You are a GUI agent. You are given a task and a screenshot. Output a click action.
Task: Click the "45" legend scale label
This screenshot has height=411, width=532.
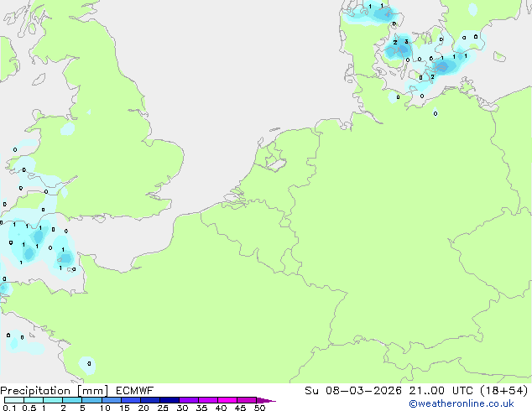click(240, 408)
